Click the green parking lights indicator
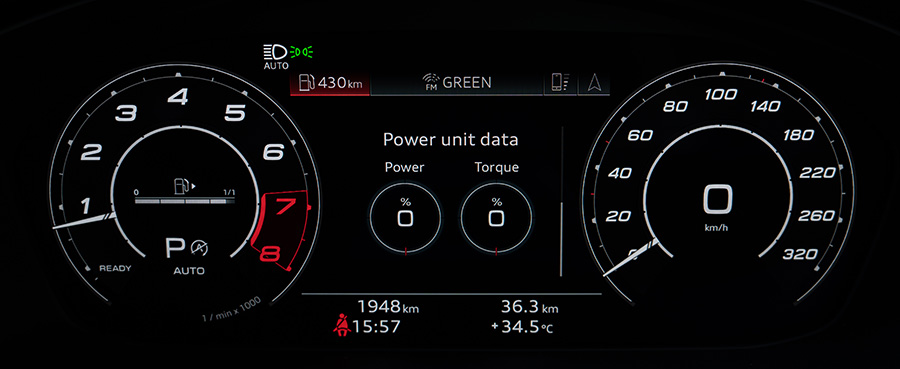Screen dimensions: 900x369 [302, 53]
